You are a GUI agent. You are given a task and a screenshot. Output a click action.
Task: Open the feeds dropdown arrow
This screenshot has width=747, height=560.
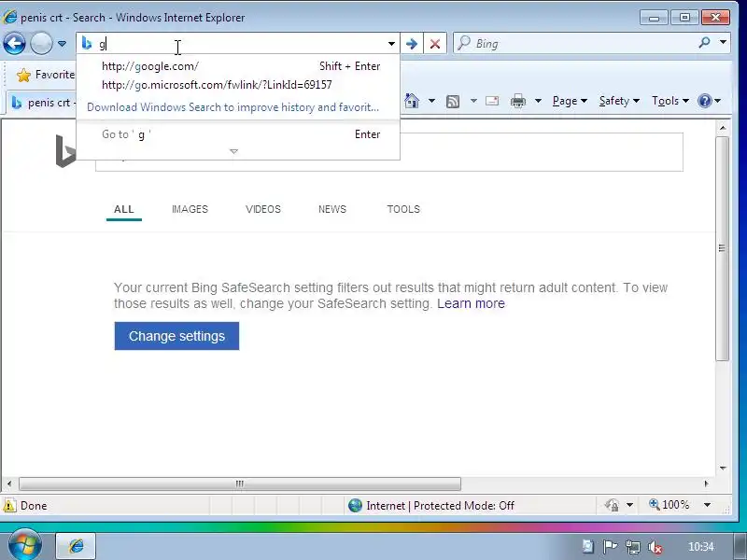pos(473,101)
